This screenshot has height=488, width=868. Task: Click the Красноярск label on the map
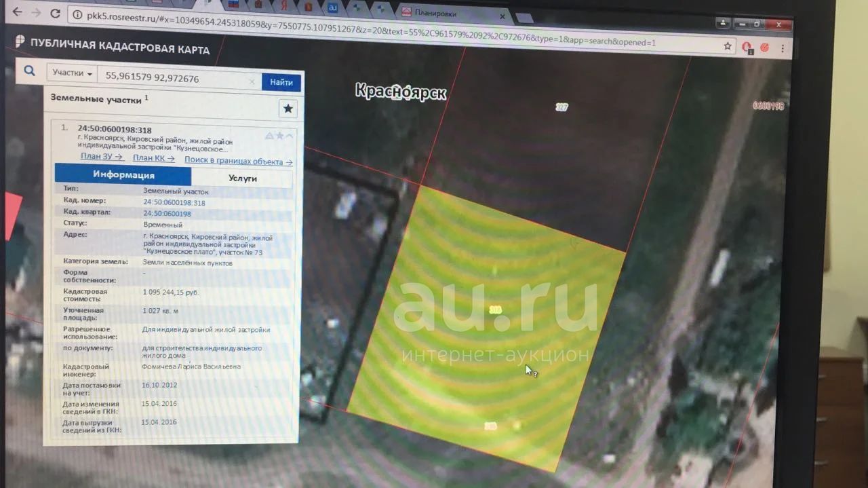401,92
